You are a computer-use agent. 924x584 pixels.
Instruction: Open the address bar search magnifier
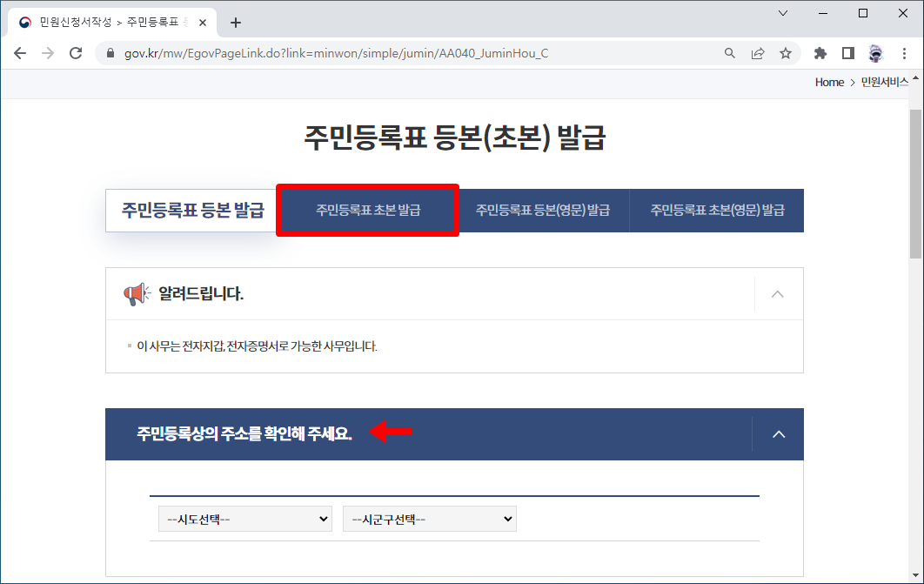click(x=729, y=54)
